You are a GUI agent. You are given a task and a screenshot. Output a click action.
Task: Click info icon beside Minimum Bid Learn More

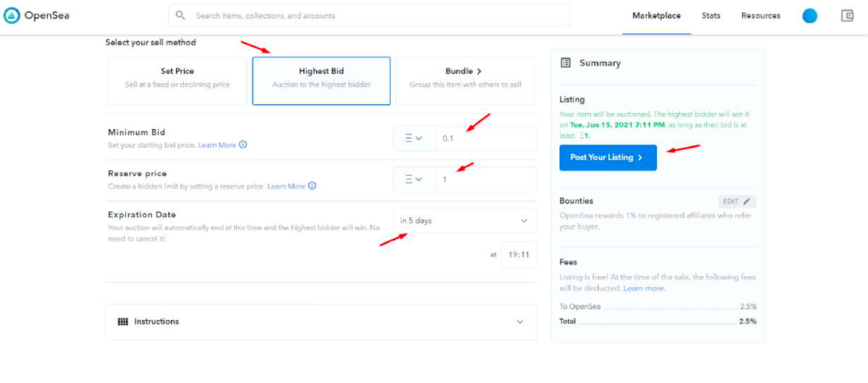pyautogui.click(x=243, y=145)
